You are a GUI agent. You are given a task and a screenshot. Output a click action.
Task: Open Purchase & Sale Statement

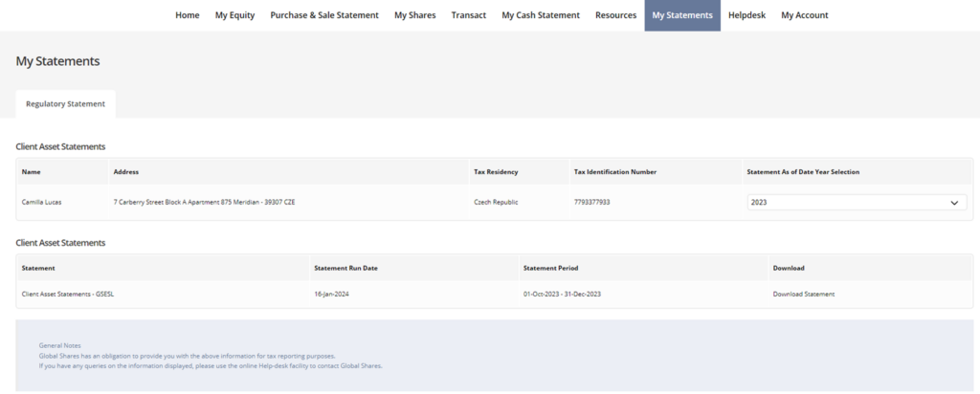324,15
